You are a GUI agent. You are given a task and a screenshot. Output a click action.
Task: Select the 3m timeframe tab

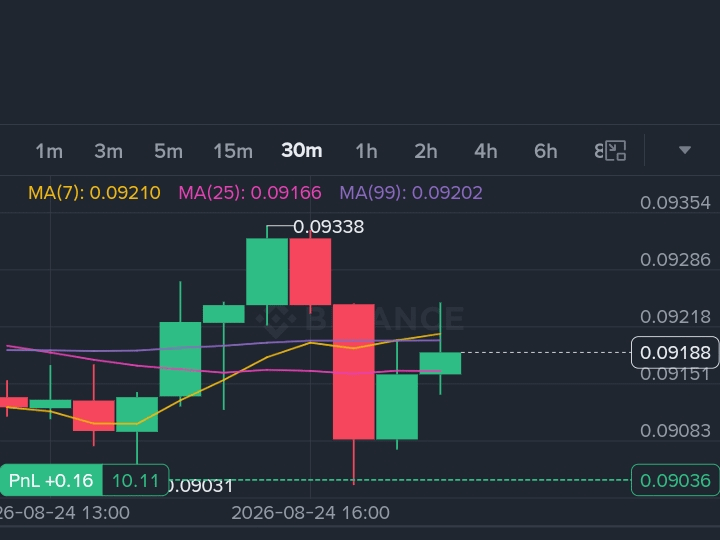tap(108, 151)
